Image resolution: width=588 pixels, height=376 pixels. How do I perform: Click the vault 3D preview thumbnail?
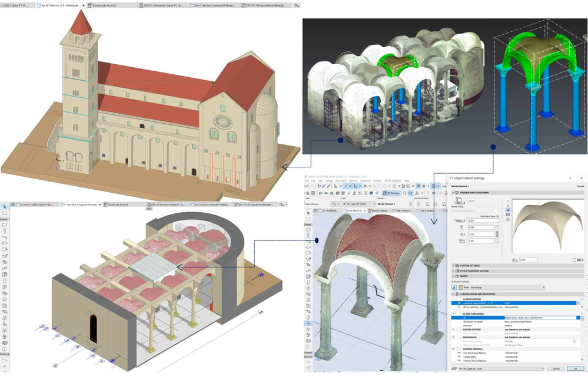coord(548,226)
